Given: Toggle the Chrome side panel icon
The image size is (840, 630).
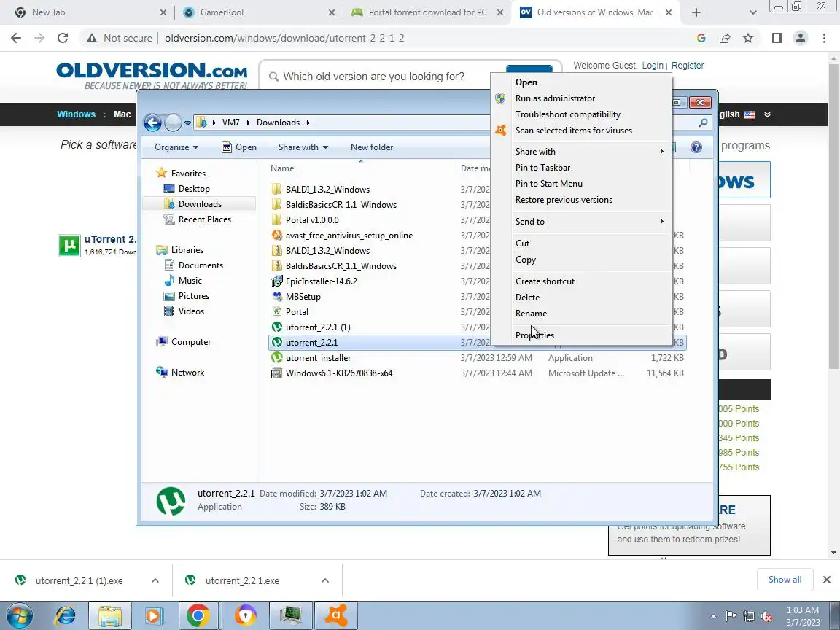Looking at the screenshot, I should pyautogui.click(x=777, y=38).
